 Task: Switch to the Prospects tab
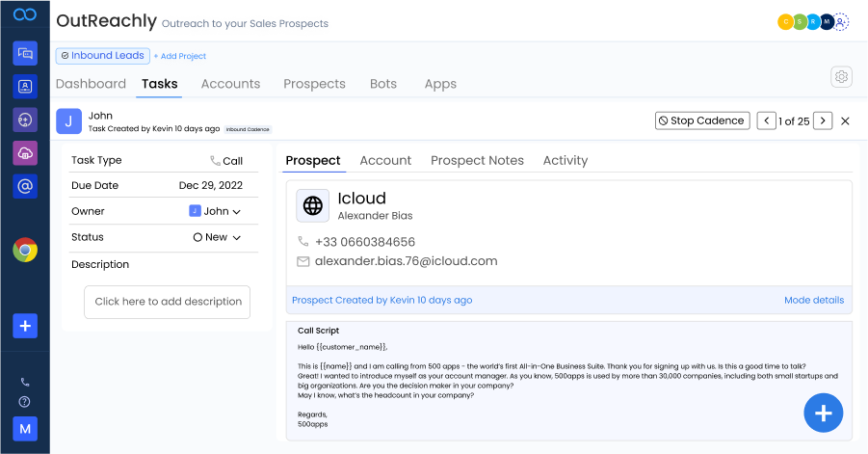tap(314, 84)
